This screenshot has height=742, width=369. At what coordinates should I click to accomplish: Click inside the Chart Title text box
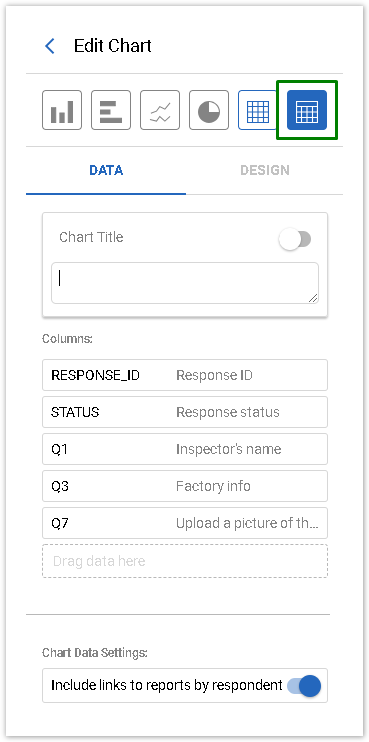pyautogui.click(x=185, y=283)
